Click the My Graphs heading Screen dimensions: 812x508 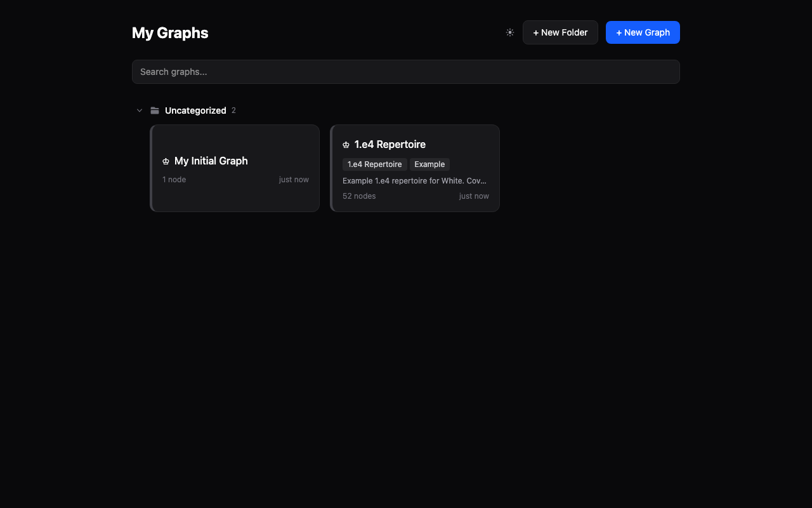click(170, 32)
